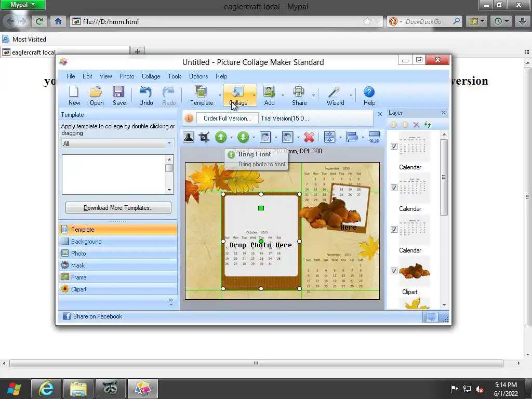This screenshot has width=532, height=399.
Task: Expand the Wizard button dropdown arrow
Action: (x=351, y=96)
